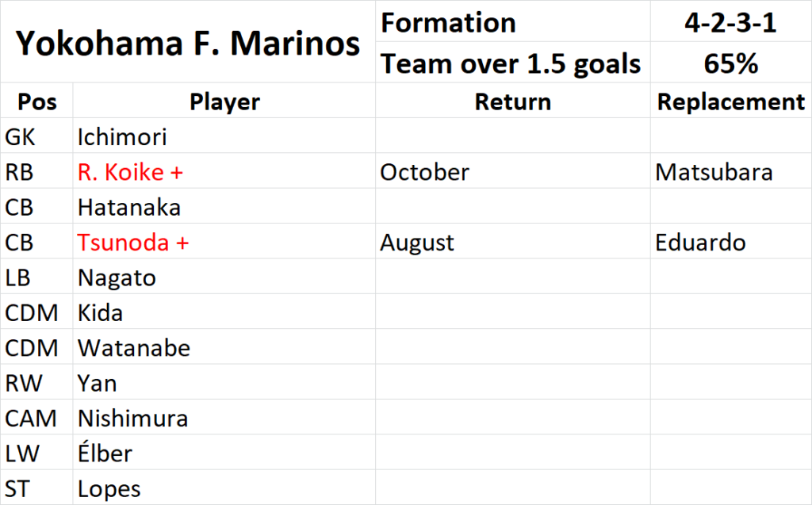This screenshot has height=505, width=812.
Task: Select the ST position cell
Action: point(36,488)
